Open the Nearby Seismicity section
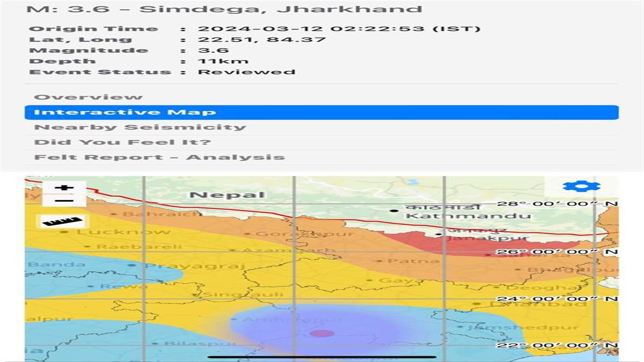Viewport: 644px width, 362px height. (140, 127)
